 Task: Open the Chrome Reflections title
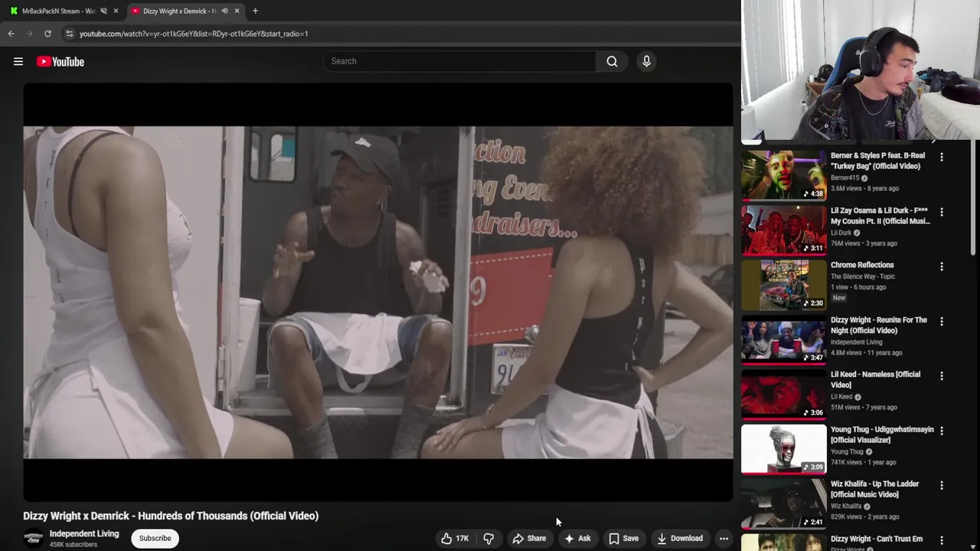(862, 265)
